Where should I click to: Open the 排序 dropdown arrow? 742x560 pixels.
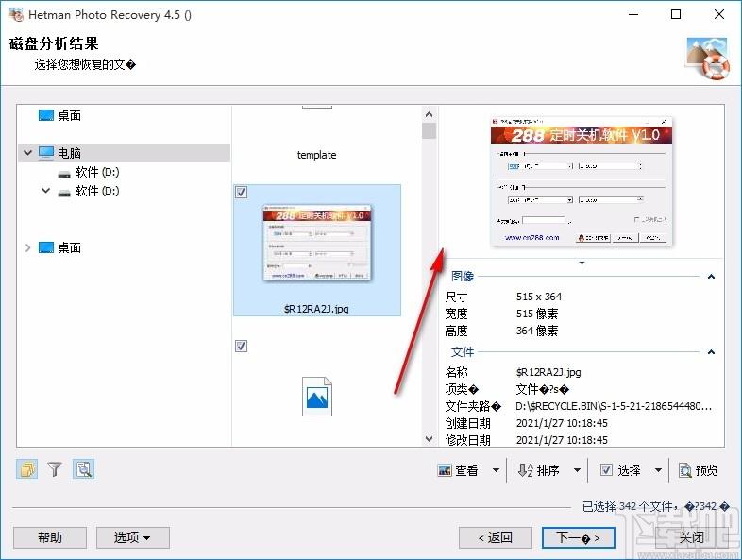(577, 470)
